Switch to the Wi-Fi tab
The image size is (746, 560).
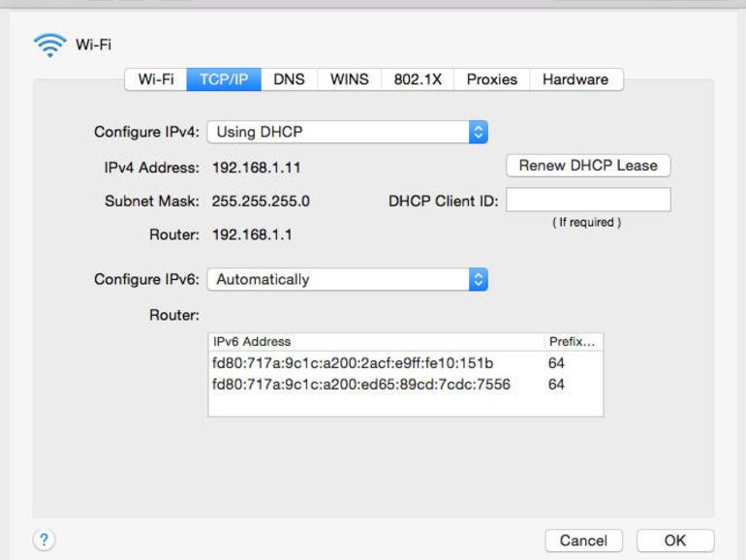click(156, 79)
